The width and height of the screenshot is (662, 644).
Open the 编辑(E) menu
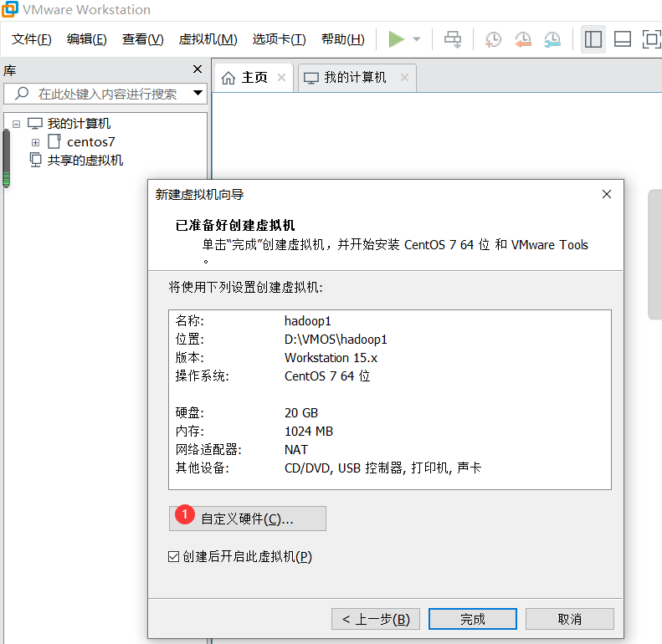coord(87,39)
